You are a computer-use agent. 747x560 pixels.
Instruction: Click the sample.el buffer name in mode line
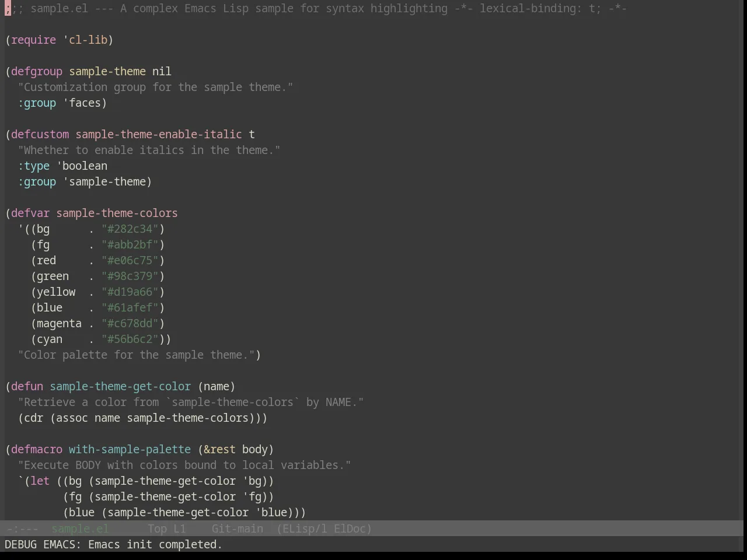coord(80,528)
